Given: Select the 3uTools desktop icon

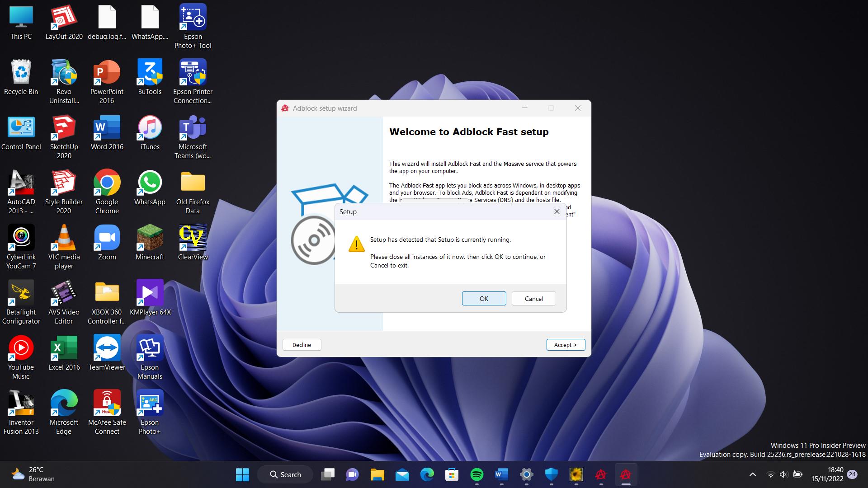Looking at the screenshot, I should [x=150, y=73].
